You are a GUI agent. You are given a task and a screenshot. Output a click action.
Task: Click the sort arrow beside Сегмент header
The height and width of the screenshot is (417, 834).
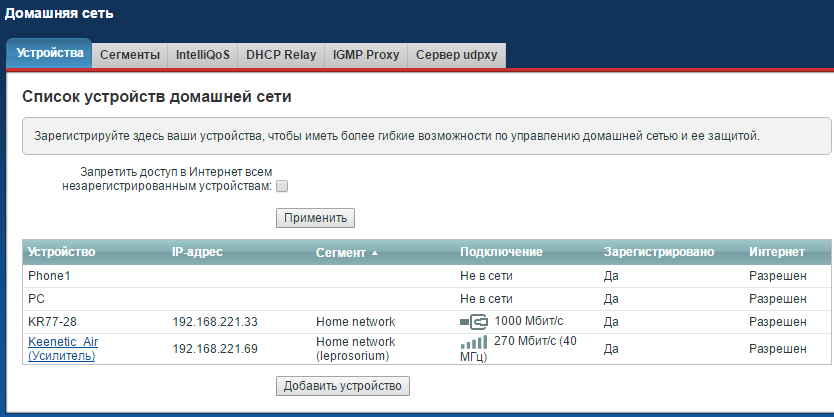375,253
